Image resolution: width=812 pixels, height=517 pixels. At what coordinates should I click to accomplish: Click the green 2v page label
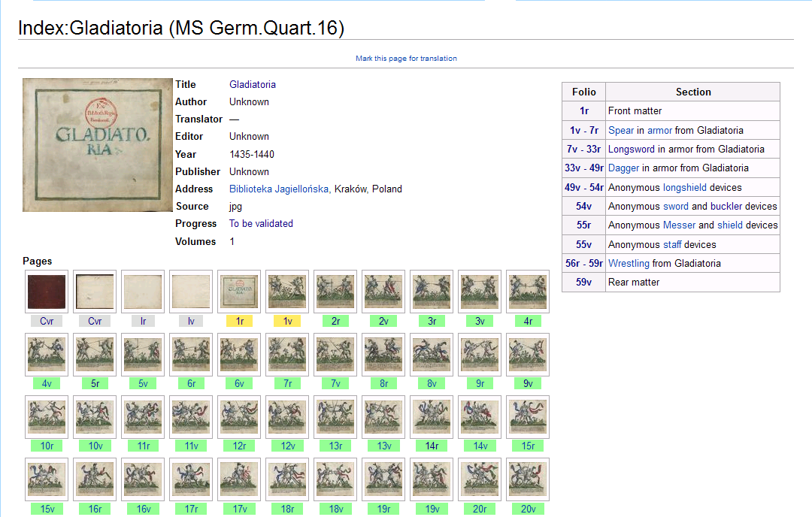(383, 322)
